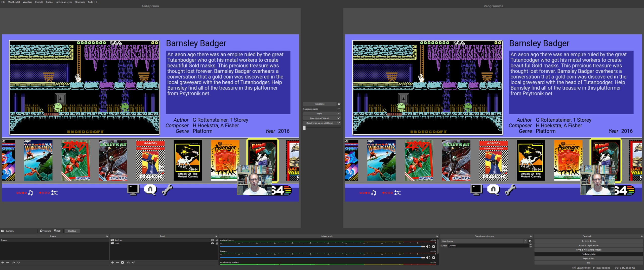Click the Taglio quick transition button
This screenshot has height=270, width=644.
point(319,114)
